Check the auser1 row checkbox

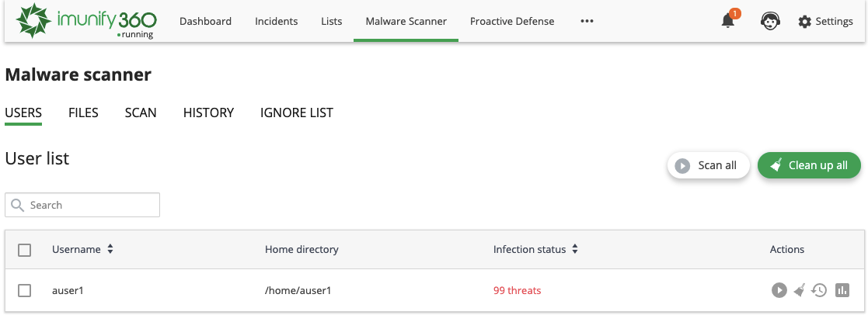25,290
